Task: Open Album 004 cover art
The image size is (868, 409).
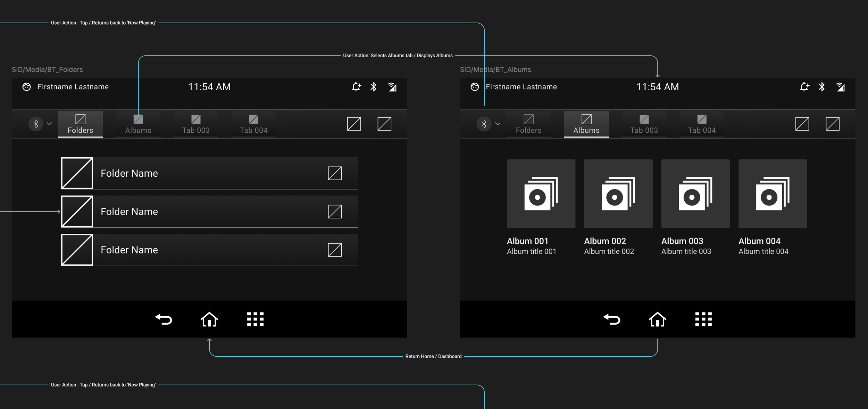Action: [773, 194]
